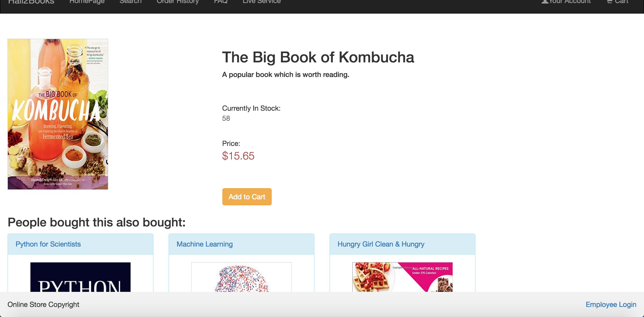Open the Search menu item
The image size is (644, 317).
[131, 2]
